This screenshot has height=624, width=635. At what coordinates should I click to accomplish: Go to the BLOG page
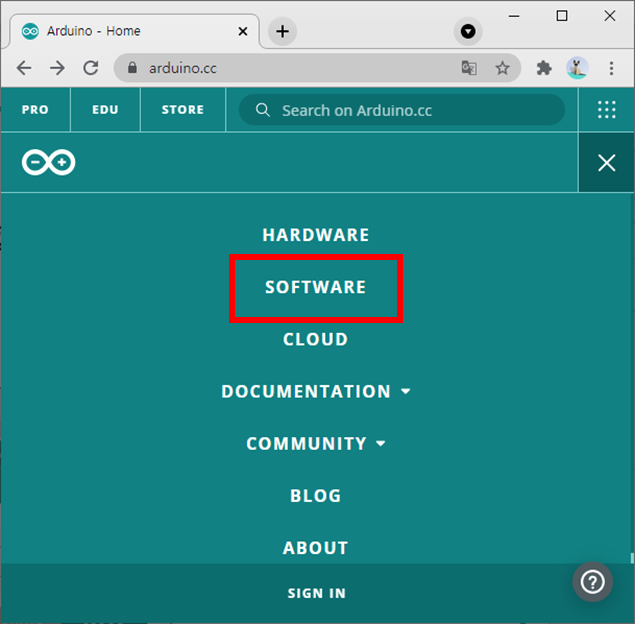pos(316,496)
